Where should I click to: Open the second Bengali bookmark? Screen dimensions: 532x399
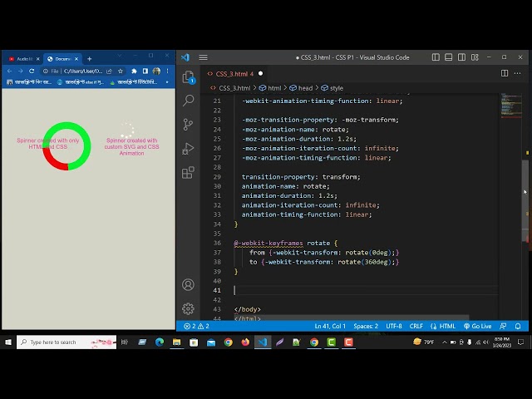click(81, 82)
